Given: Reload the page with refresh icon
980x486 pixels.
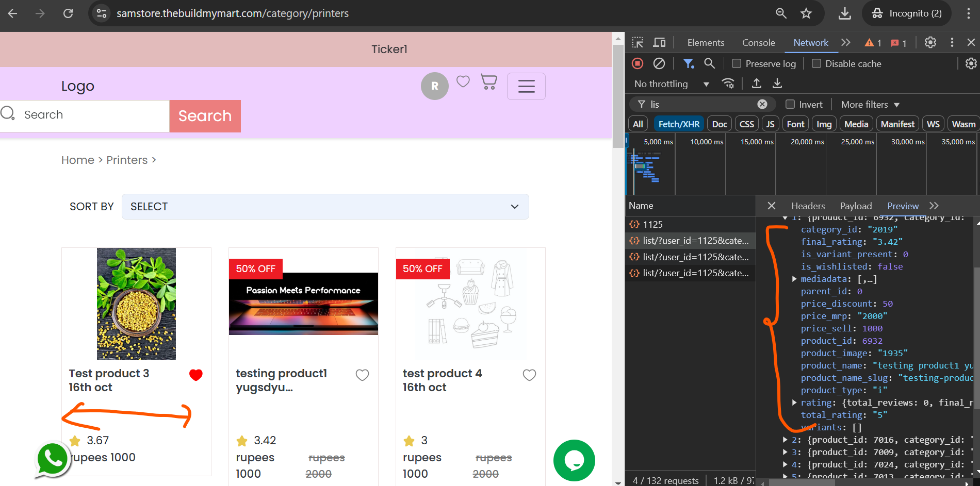Looking at the screenshot, I should (x=68, y=13).
